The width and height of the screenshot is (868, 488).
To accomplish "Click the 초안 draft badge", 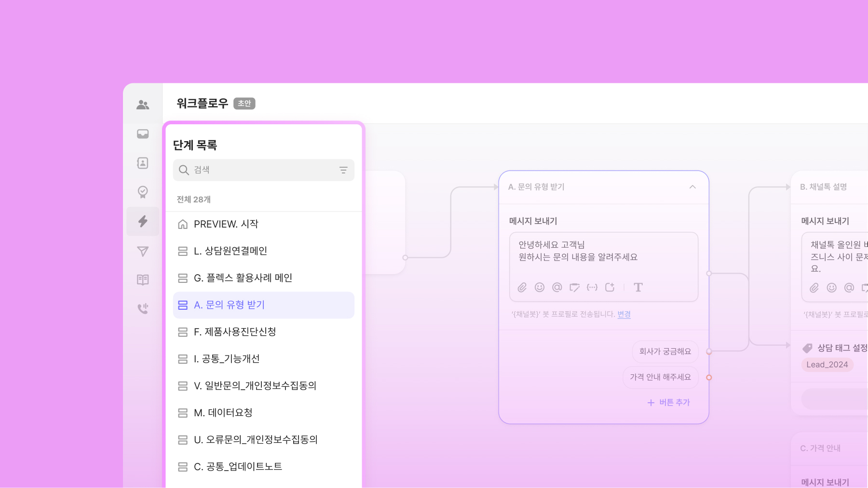I will click(x=244, y=104).
